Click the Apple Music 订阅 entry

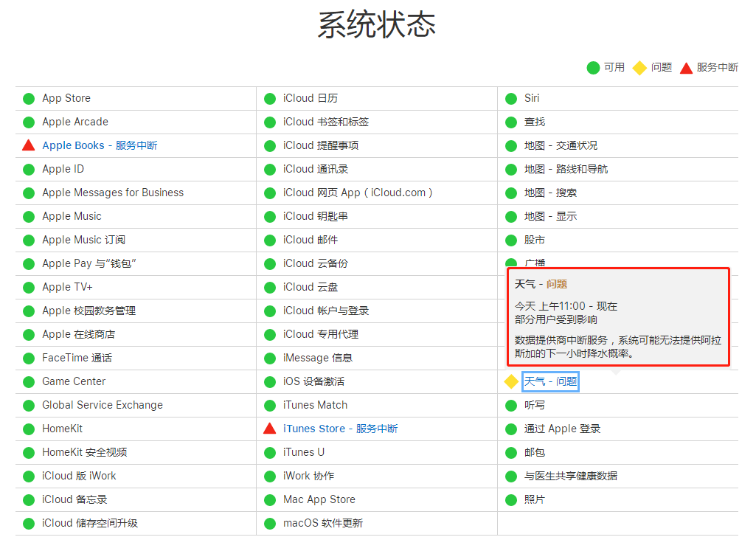[x=83, y=240]
